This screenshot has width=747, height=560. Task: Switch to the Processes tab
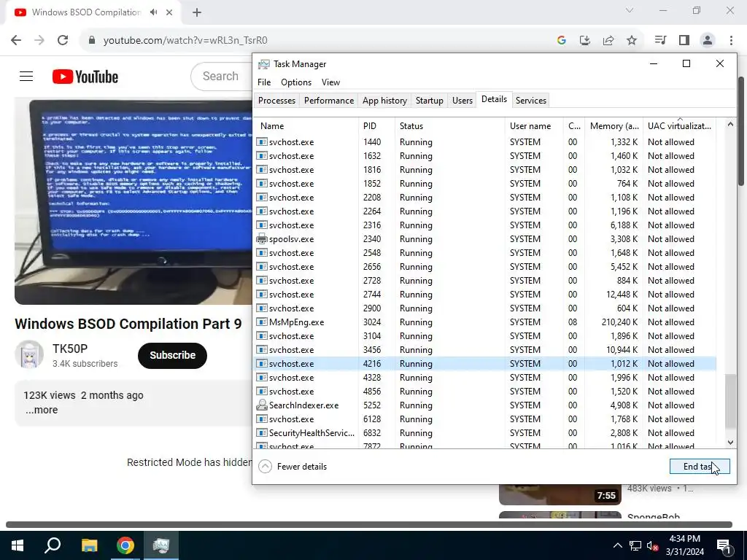(x=276, y=101)
